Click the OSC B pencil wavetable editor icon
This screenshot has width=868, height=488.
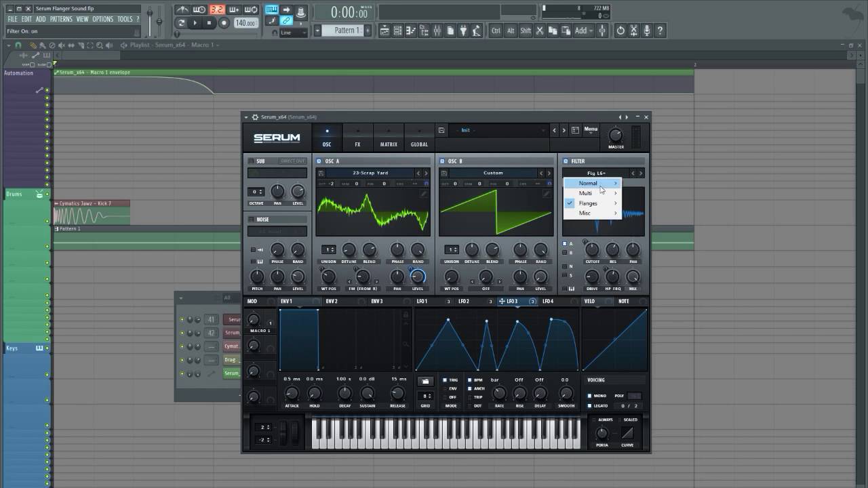[546, 194]
